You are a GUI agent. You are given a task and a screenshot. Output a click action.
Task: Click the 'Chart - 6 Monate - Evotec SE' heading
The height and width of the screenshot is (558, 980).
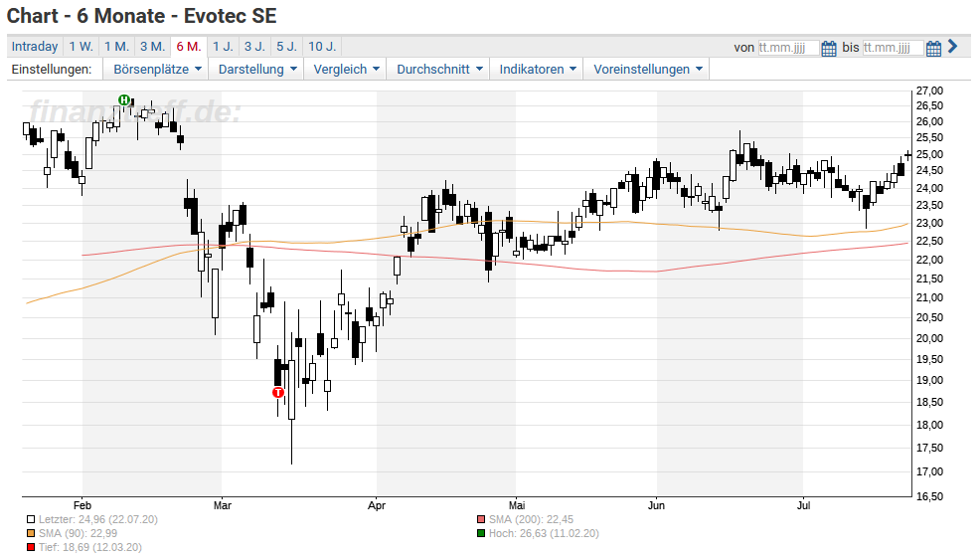pyautogui.click(x=142, y=16)
